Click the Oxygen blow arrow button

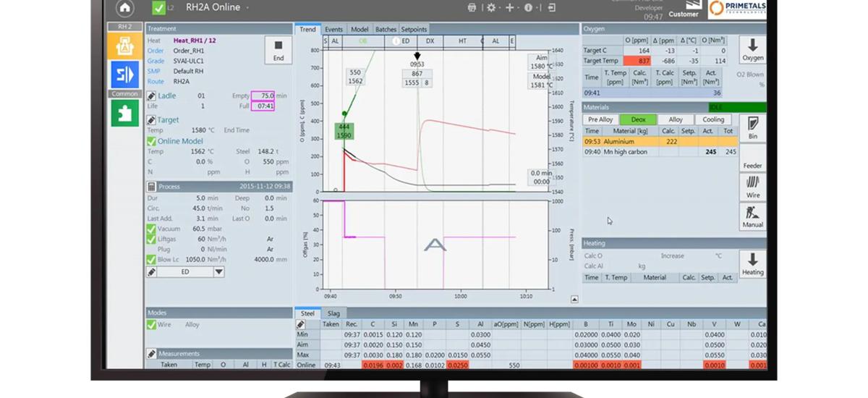(752, 50)
